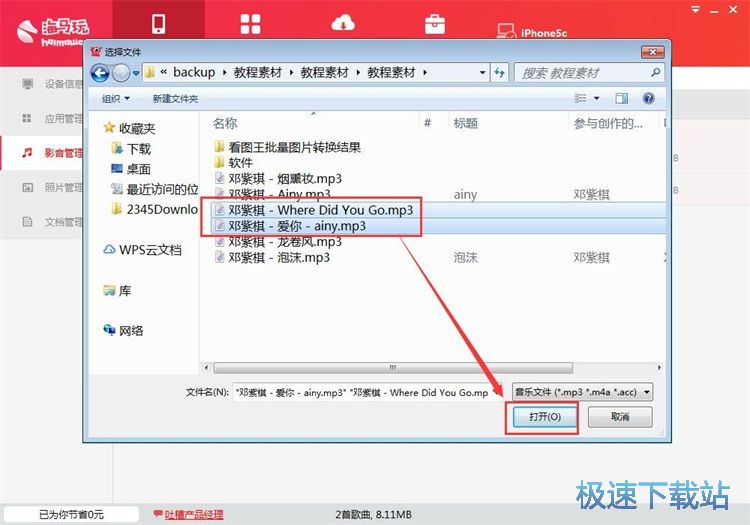Click the 吐槽产品经理 link
750x525 pixels.
pos(194,514)
